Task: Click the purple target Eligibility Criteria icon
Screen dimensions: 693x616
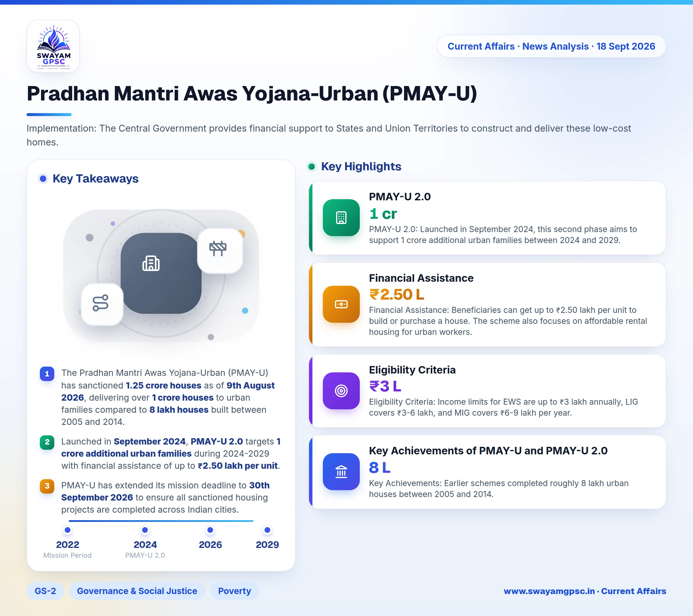Action: pos(341,391)
